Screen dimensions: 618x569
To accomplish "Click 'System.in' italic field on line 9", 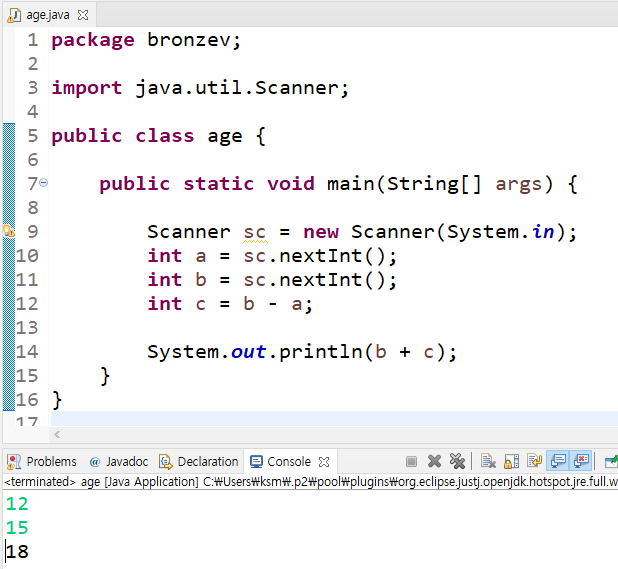I will [x=544, y=231].
